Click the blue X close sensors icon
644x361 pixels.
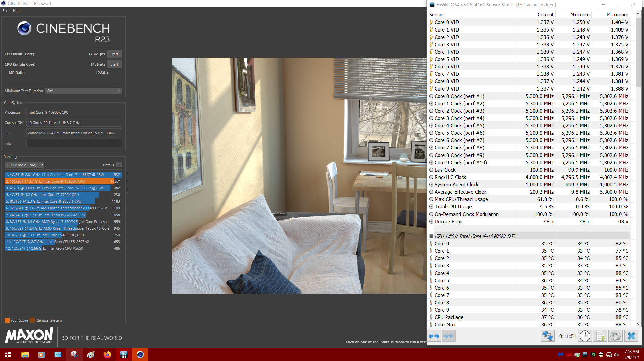coord(631,336)
